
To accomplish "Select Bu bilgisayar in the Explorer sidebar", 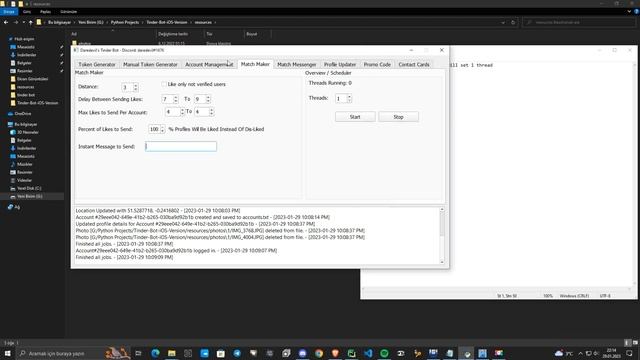I will [x=26, y=124].
